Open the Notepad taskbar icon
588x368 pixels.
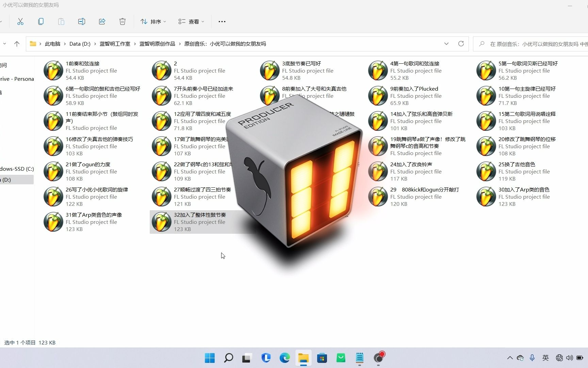[360, 358]
